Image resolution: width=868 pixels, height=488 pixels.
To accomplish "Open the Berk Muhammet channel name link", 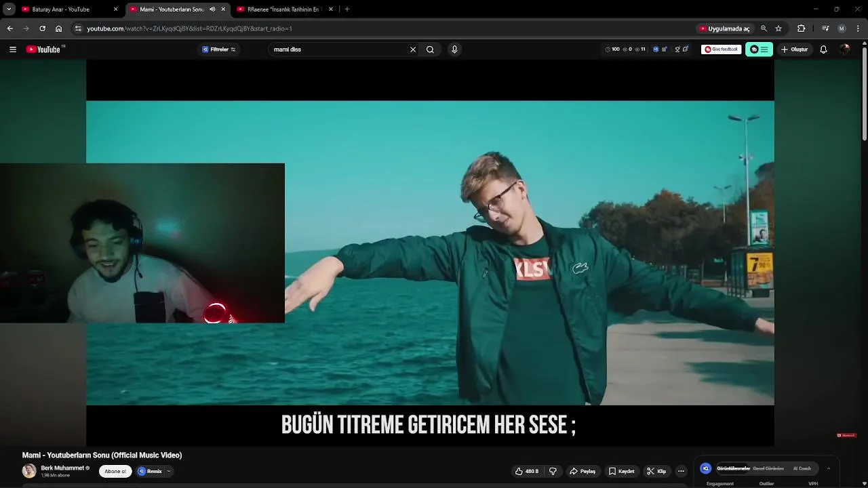I will pos(62,468).
